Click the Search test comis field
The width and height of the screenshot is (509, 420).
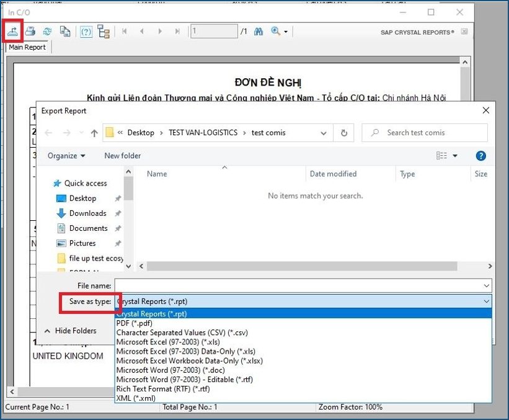point(425,133)
